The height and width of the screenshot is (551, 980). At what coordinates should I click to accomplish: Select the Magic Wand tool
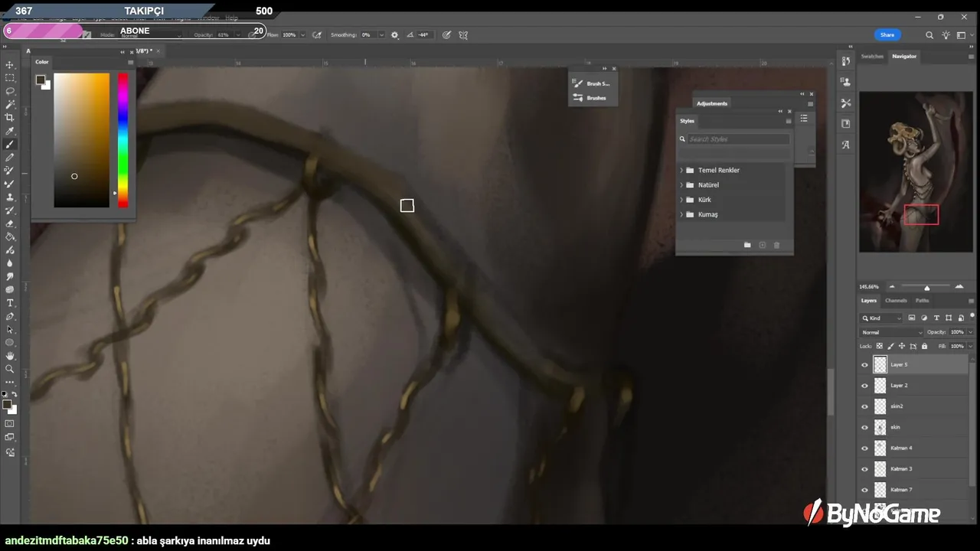click(10, 104)
